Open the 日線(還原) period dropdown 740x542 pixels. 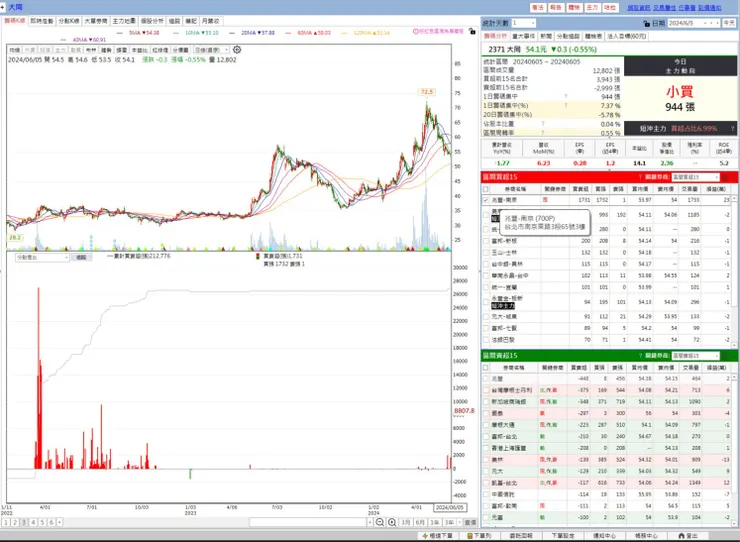(211, 50)
